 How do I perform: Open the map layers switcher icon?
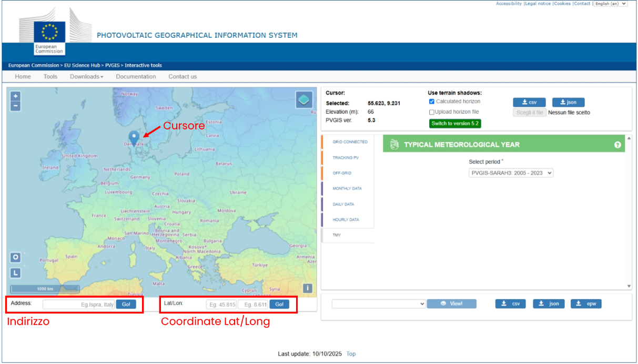click(x=304, y=99)
